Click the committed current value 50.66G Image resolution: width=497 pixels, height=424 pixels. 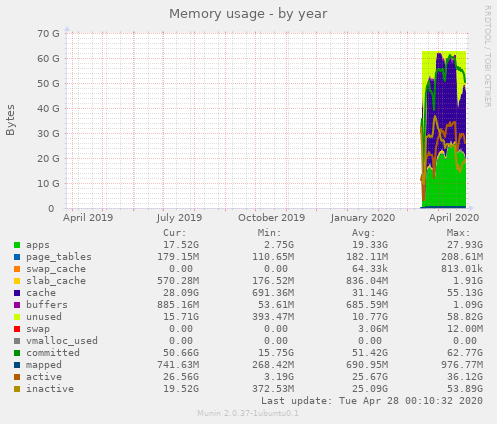pos(181,353)
